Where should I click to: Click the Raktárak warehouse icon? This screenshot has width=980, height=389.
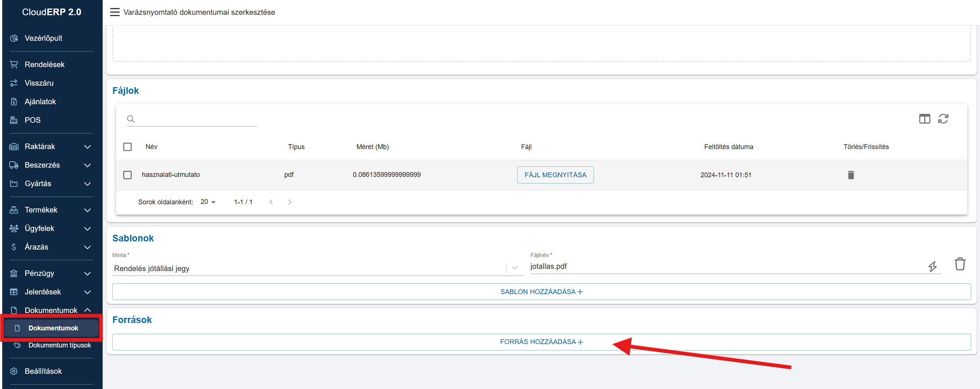click(x=14, y=146)
